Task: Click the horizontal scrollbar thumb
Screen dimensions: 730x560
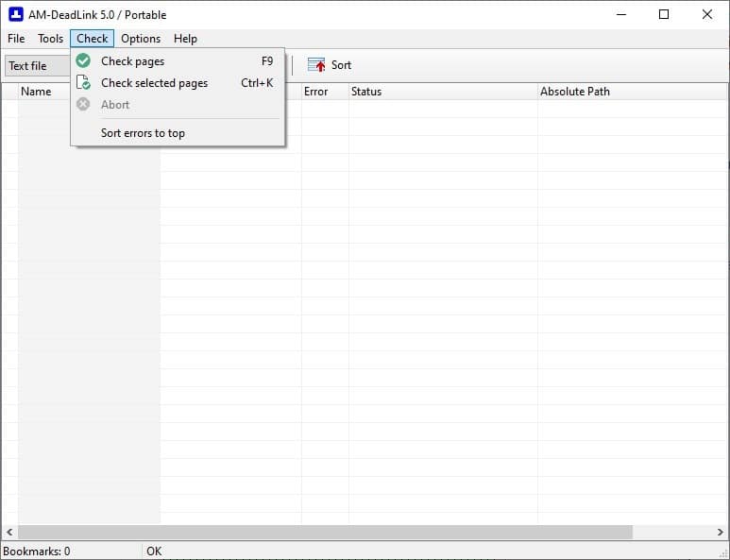Action: (x=325, y=532)
